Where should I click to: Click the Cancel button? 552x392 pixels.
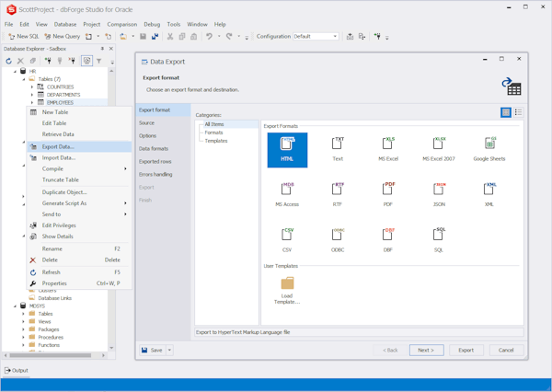[x=506, y=350]
